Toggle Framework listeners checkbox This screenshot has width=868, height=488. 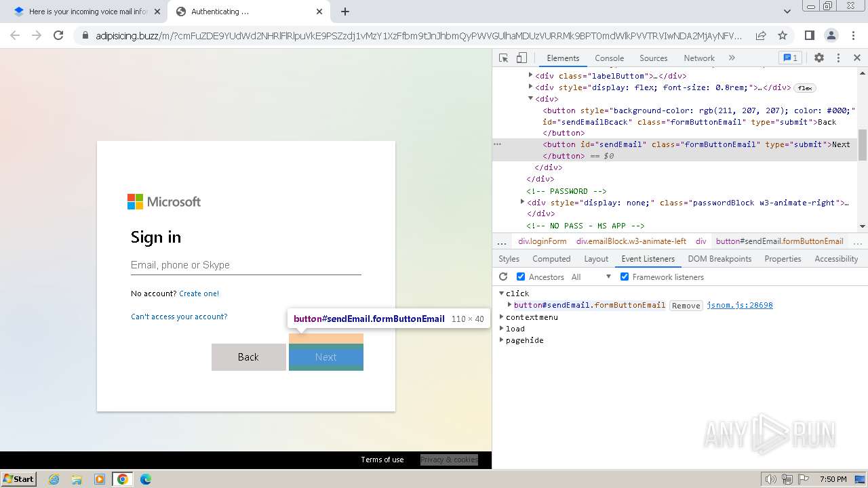[x=625, y=277]
